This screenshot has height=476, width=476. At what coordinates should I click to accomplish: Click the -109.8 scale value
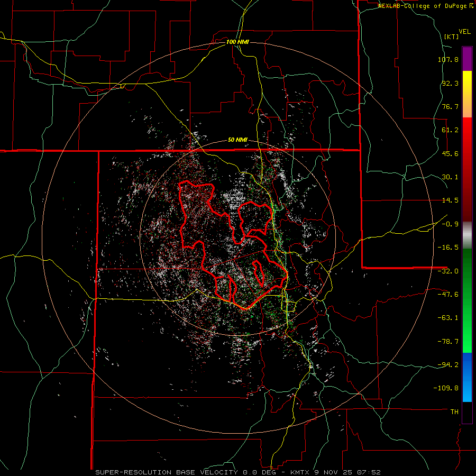pyautogui.click(x=446, y=388)
